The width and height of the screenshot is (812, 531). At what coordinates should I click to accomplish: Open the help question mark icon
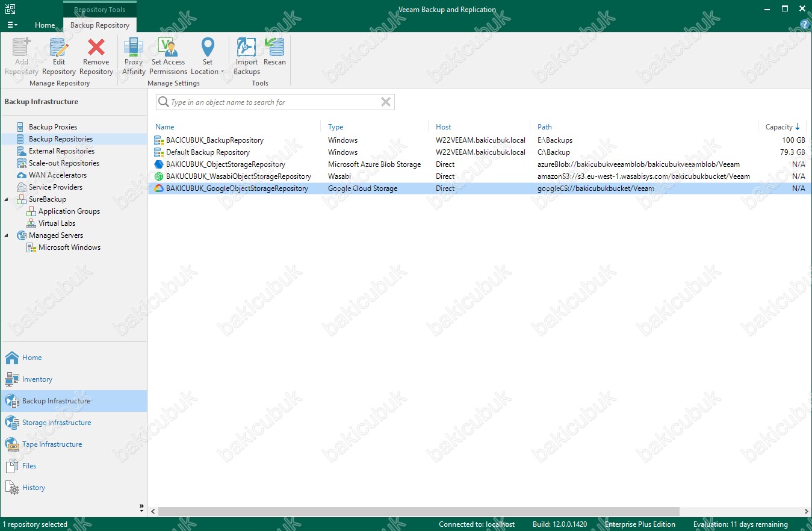click(805, 25)
